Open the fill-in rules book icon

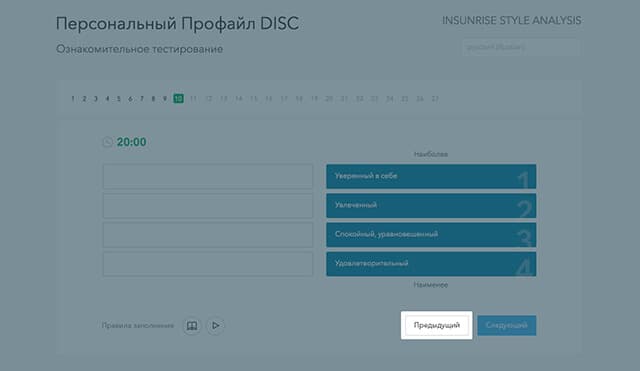click(192, 326)
